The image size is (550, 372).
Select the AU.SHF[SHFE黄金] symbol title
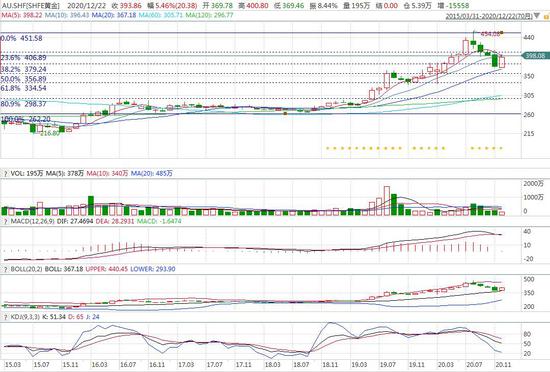[31, 6]
